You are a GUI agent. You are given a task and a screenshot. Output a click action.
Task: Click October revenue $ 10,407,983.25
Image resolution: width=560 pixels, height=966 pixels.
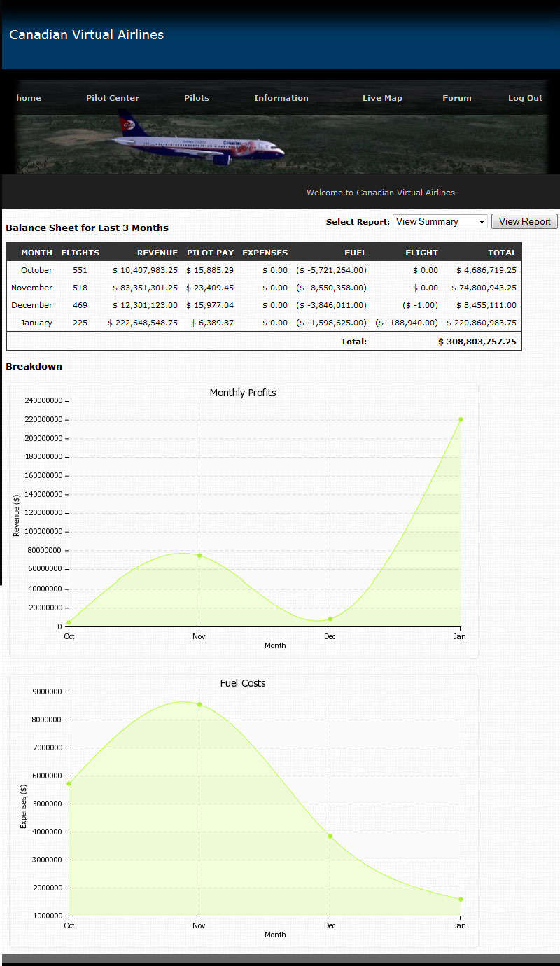click(145, 270)
